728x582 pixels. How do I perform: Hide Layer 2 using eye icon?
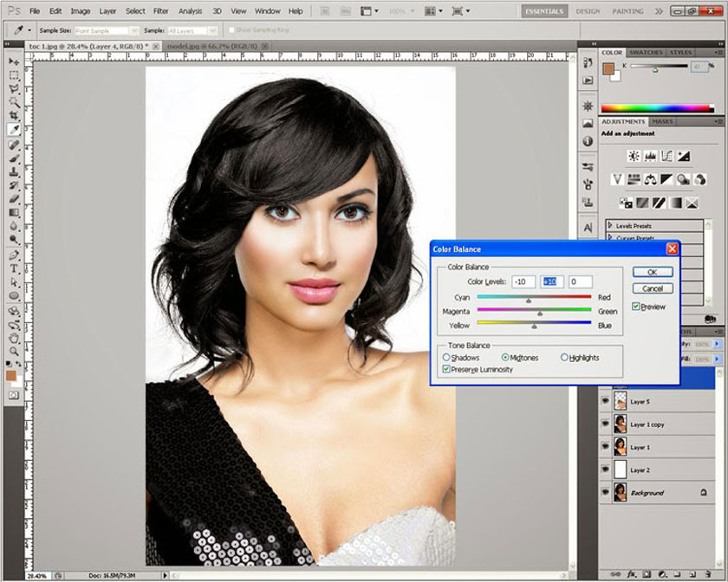coord(605,469)
